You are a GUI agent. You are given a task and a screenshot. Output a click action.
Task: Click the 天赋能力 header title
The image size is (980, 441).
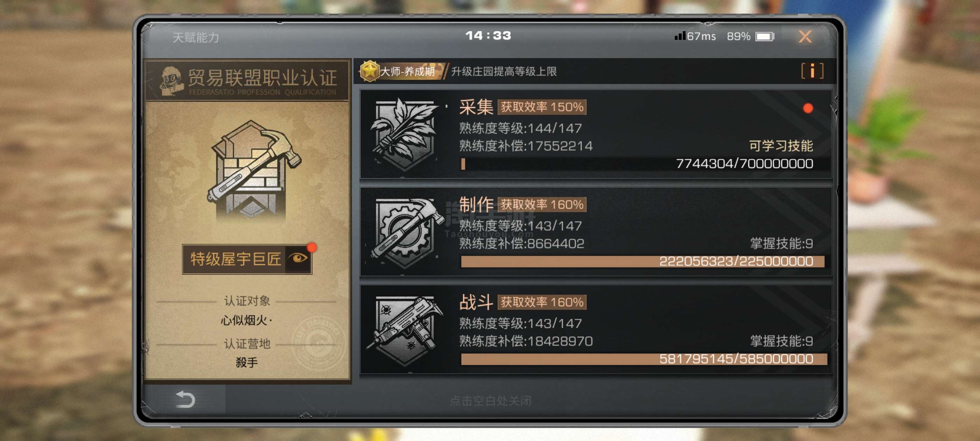pyautogui.click(x=196, y=37)
